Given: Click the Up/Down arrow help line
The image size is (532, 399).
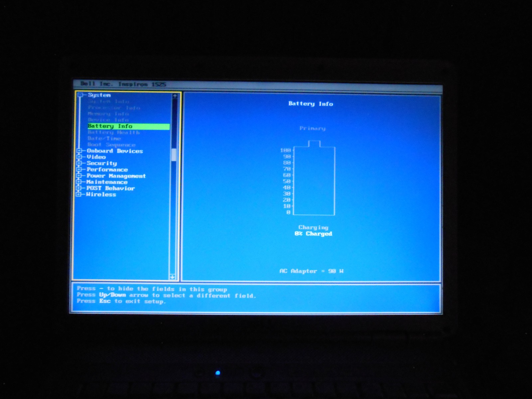Looking at the screenshot, I should [166, 295].
